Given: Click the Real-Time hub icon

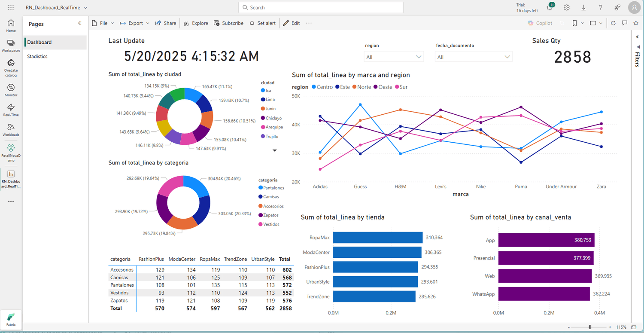Looking at the screenshot, I should coord(11,108).
